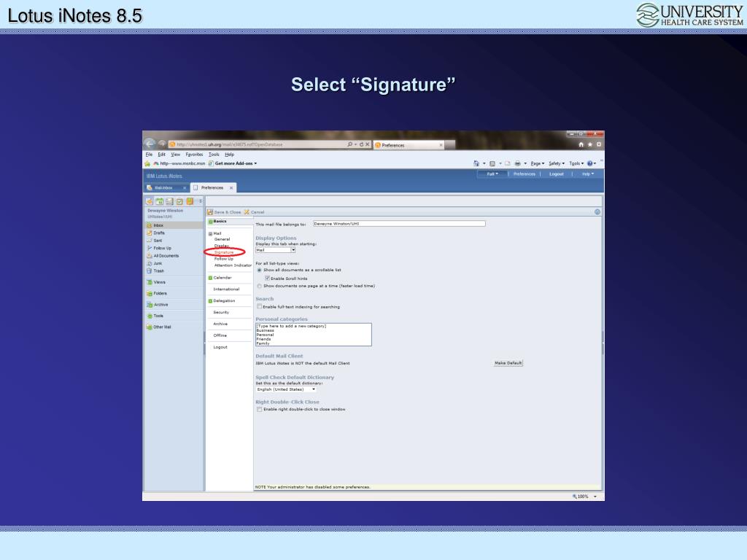Viewport: 747px width, 560px height.
Task: Collapse the Mail section in preferences tree
Action: (x=210, y=234)
